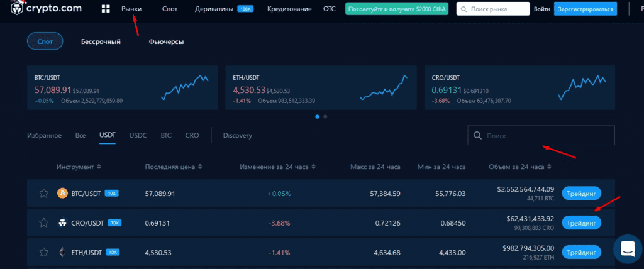Open Спот in top navigation
644x269 pixels.
click(170, 9)
